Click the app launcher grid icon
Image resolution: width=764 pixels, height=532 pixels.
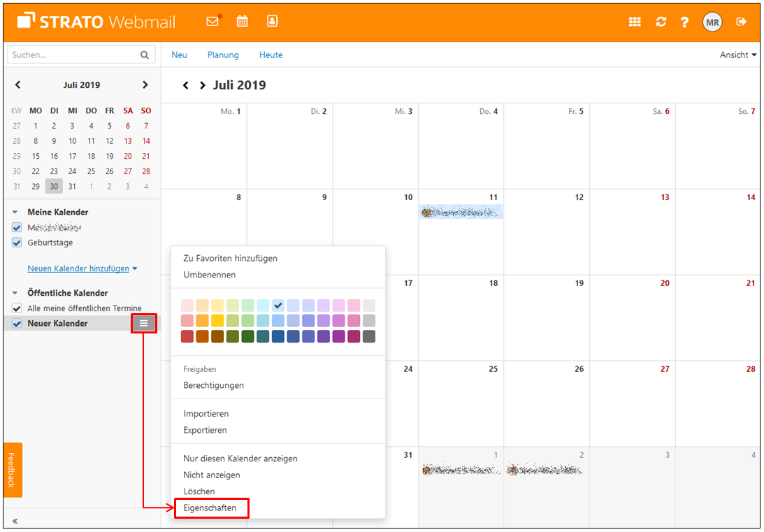[635, 22]
